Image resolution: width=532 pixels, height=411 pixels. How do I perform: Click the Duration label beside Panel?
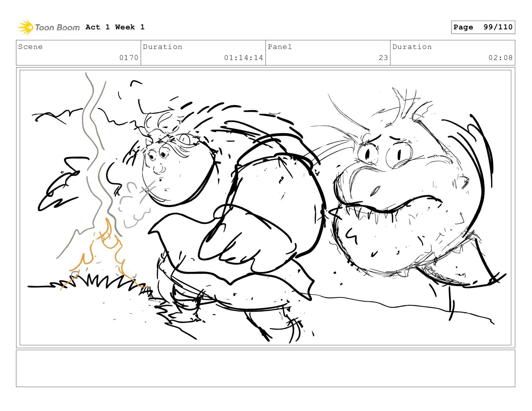(x=412, y=47)
